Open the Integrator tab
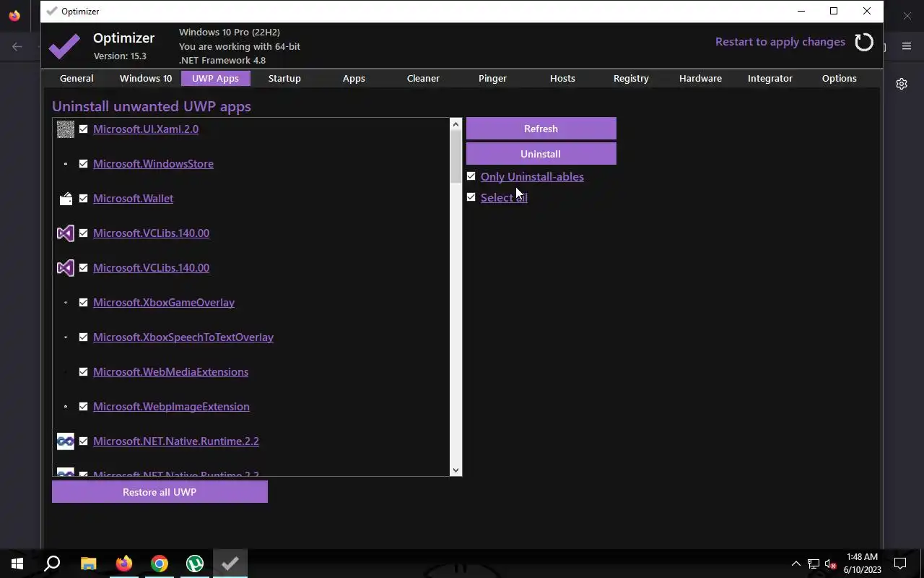The width and height of the screenshot is (924, 578). click(x=770, y=78)
